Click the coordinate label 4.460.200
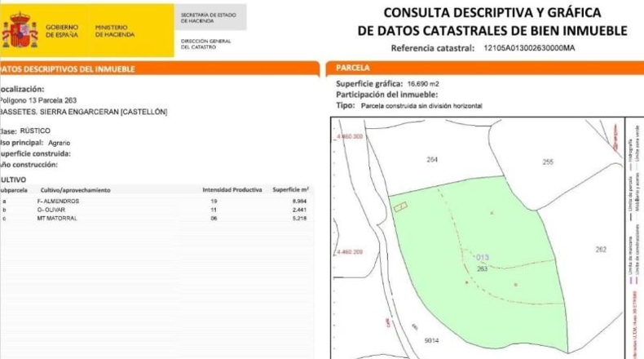This screenshot has height=359, width=644. pyautogui.click(x=350, y=251)
